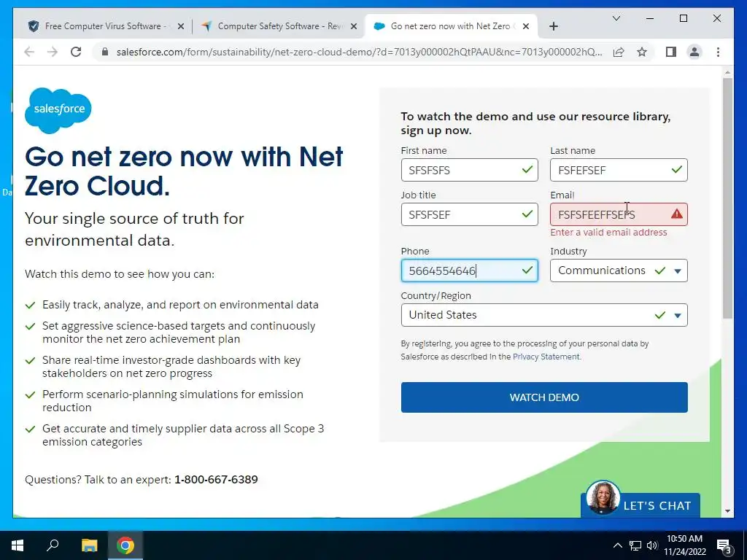Click the network tray icon
Viewport: 747px width, 560px height.
[635, 545]
